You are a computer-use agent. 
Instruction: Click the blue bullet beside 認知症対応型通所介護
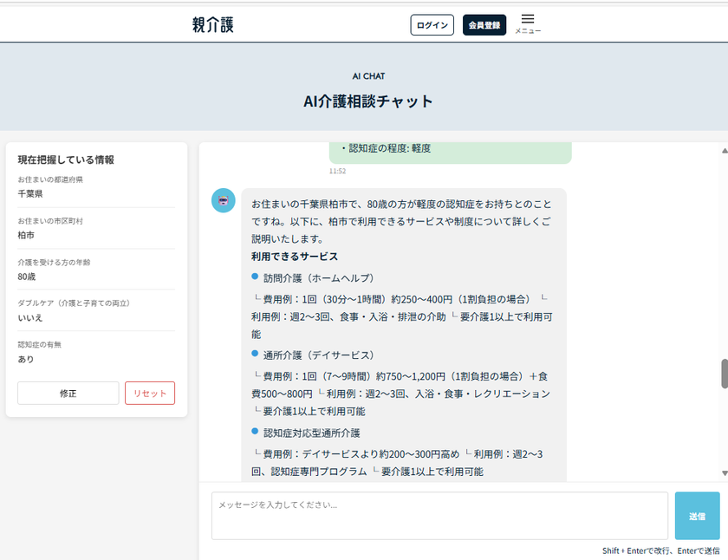click(x=255, y=432)
